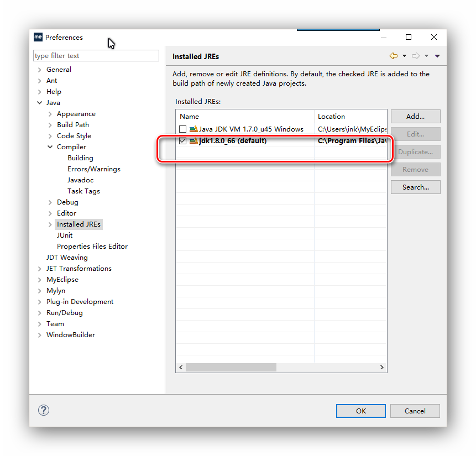This screenshot has height=456, width=476.
Task: Focus the 'type filter text' field
Action: coord(96,56)
